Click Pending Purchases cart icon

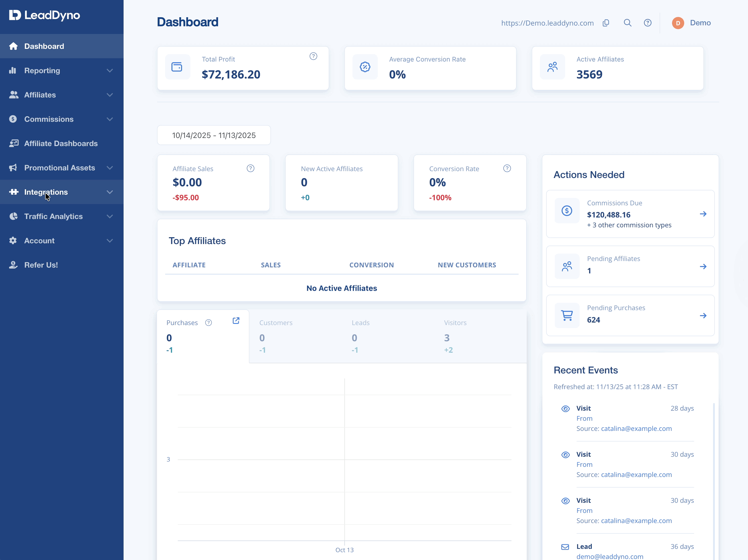(x=567, y=315)
